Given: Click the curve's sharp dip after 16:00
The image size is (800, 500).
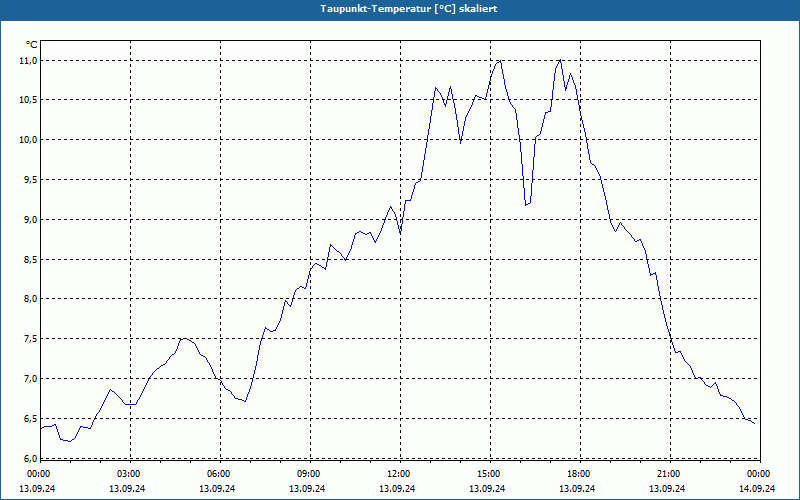Looking at the screenshot, I should pyautogui.click(x=526, y=205).
